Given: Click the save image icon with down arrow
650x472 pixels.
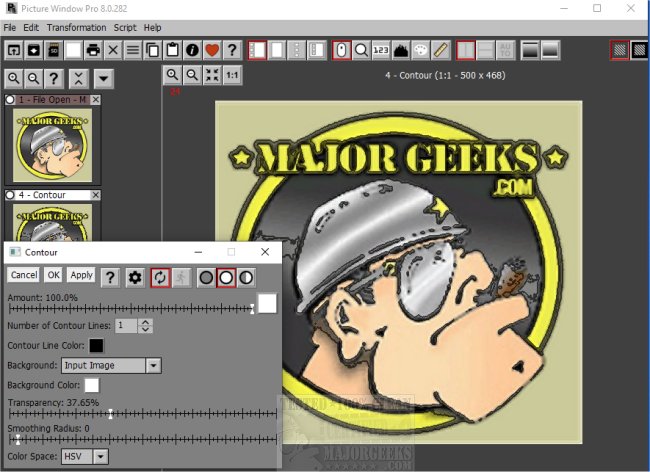Looking at the screenshot, I should [x=34, y=51].
